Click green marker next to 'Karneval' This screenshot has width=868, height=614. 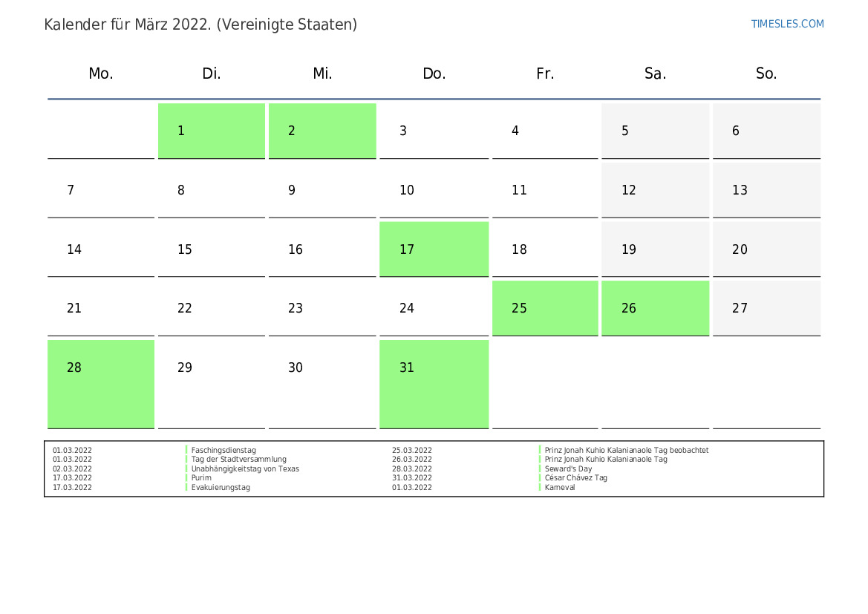click(540, 487)
